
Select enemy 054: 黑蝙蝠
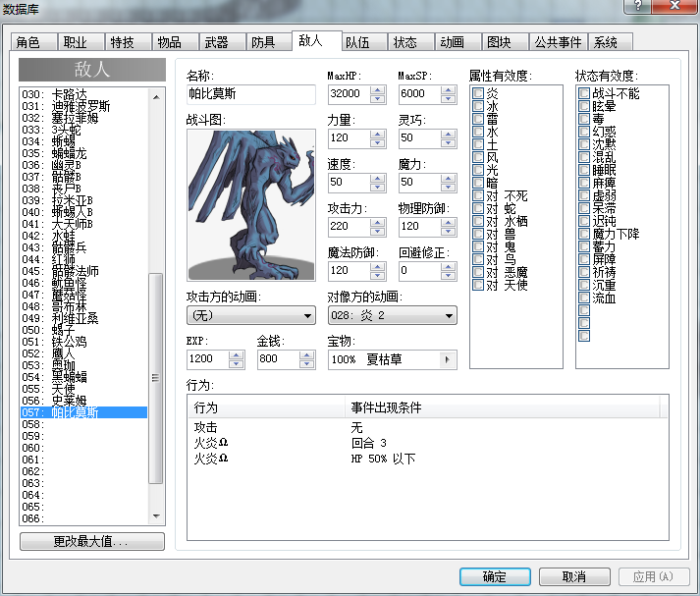[83, 377]
